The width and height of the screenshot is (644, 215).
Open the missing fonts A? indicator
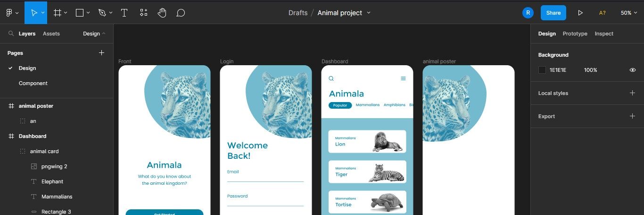click(x=603, y=13)
